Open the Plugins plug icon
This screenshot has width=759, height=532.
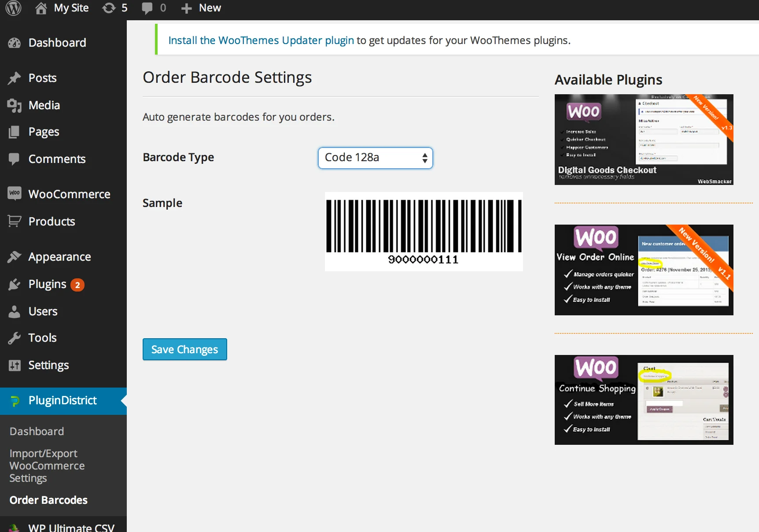click(x=15, y=284)
